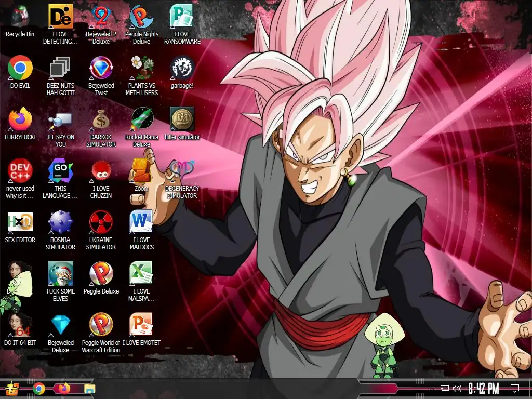Image resolution: width=532 pixels, height=399 pixels.
Task: Open the Excel shortcut labeled I LOVE MALSPA...
Action: click(141, 282)
